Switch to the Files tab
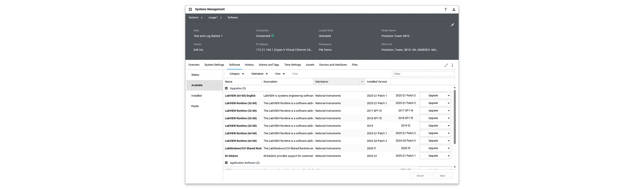Viewport: 644px width, 189px height. click(355, 65)
